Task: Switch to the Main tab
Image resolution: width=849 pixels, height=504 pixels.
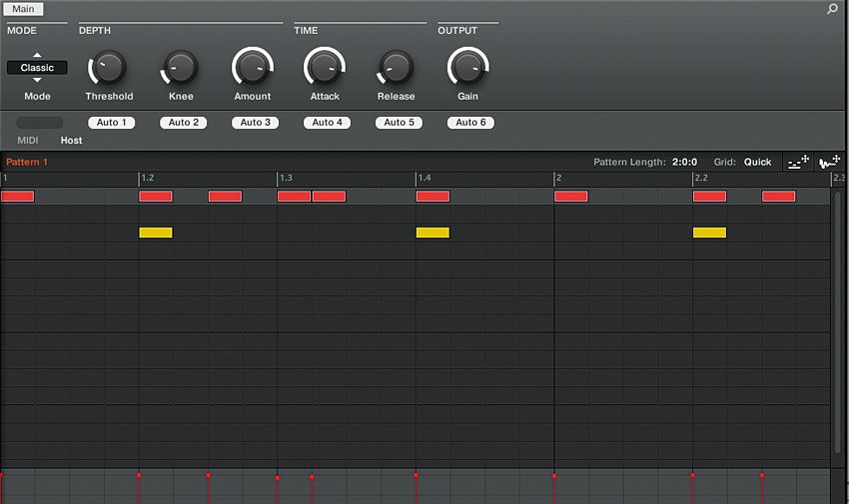Action: (x=23, y=9)
